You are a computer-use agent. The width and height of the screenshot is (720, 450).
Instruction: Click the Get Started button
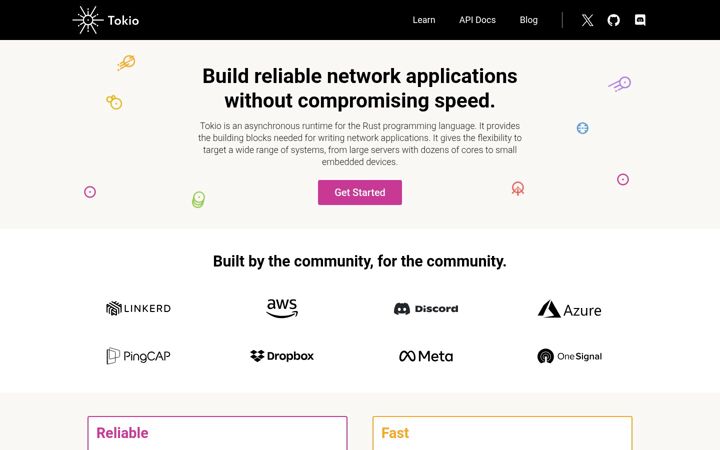pos(360,192)
